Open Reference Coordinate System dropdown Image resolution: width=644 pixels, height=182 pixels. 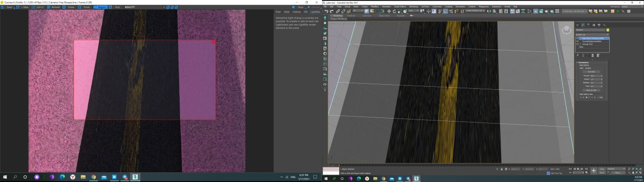tap(414, 11)
